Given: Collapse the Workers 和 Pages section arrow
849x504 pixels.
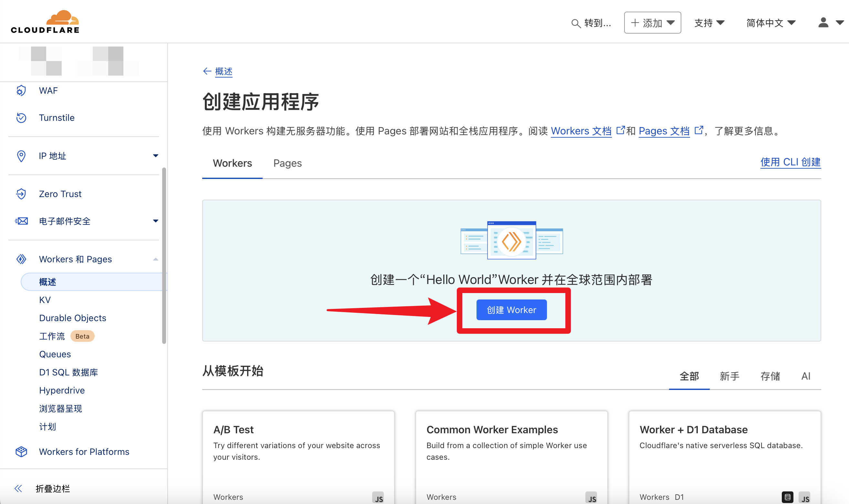Looking at the screenshot, I should click(x=155, y=259).
